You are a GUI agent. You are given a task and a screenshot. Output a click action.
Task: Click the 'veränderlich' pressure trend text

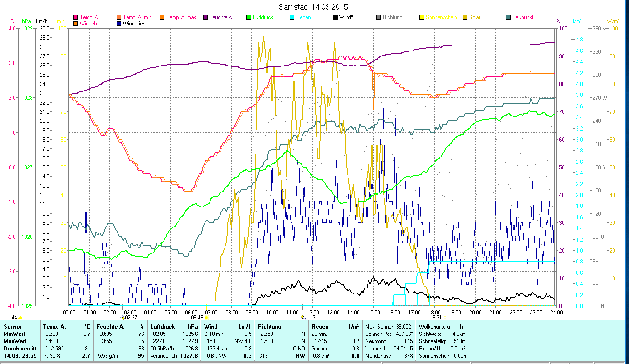[164, 355]
